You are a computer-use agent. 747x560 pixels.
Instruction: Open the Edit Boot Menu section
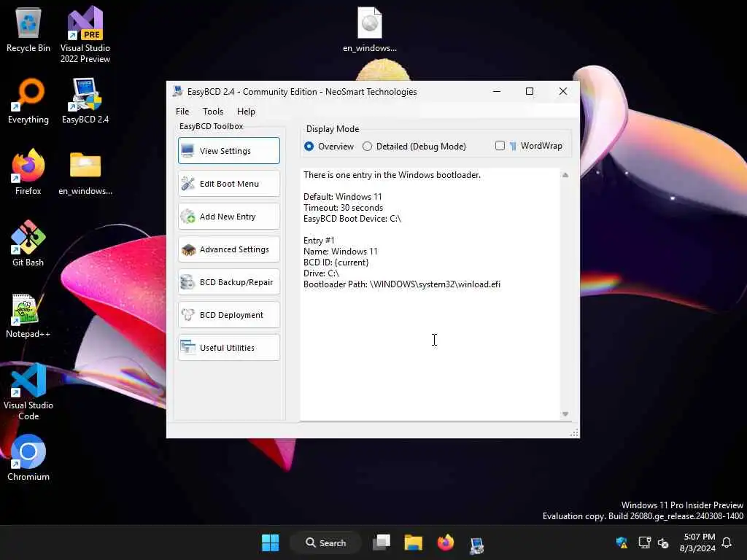228,183
